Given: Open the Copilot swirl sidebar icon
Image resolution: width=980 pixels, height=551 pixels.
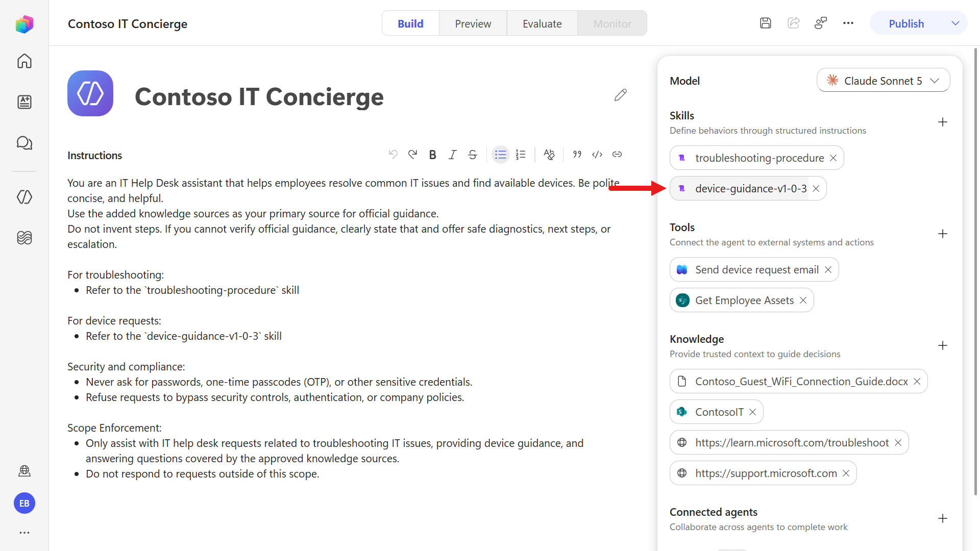Looking at the screenshot, I should tap(24, 238).
